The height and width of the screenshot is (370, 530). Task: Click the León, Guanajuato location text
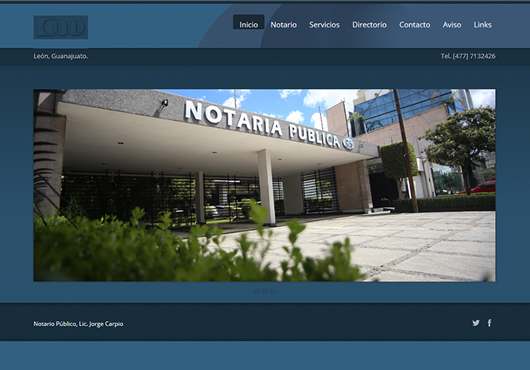pos(61,56)
